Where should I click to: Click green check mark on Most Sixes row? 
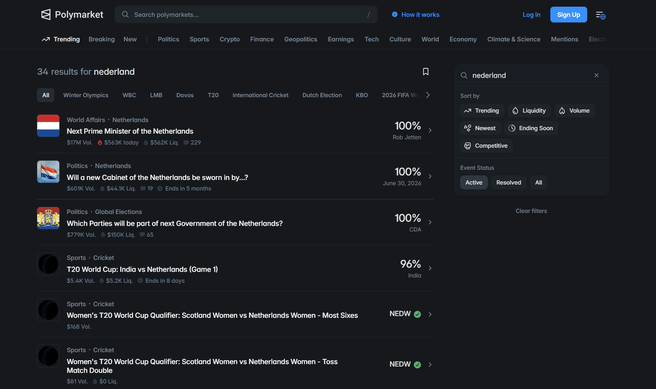tap(417, 314)
